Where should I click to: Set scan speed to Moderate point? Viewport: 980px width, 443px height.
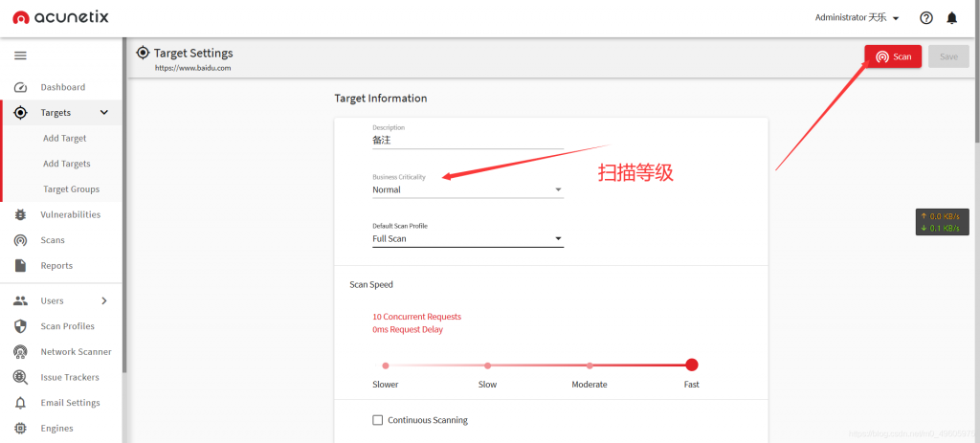click(x=590, y=365)
